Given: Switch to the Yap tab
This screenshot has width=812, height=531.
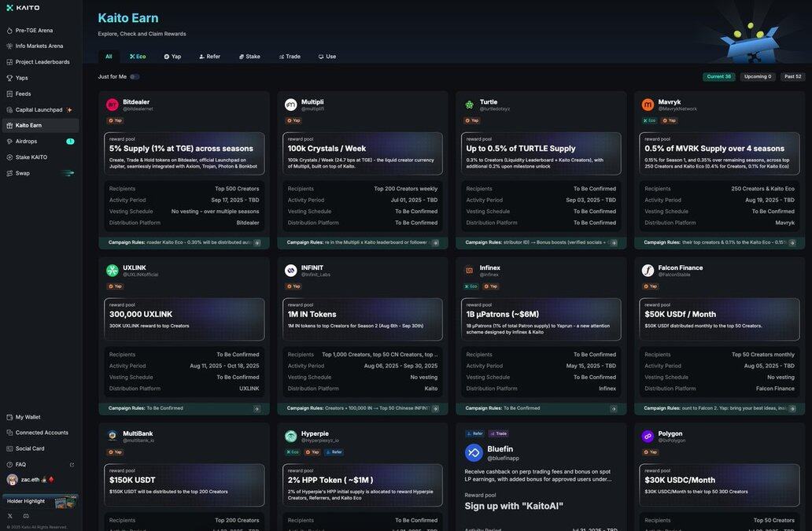Looking at the screenshot, I should pyautogui.click(x=172, y=57).
